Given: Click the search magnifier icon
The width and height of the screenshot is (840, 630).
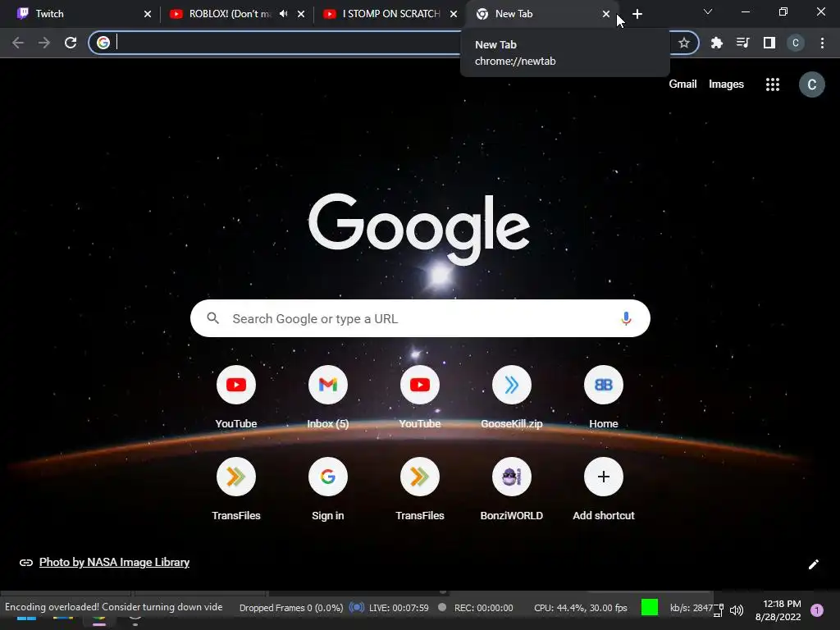Looking at the screenshot, I should click(212, 318).
